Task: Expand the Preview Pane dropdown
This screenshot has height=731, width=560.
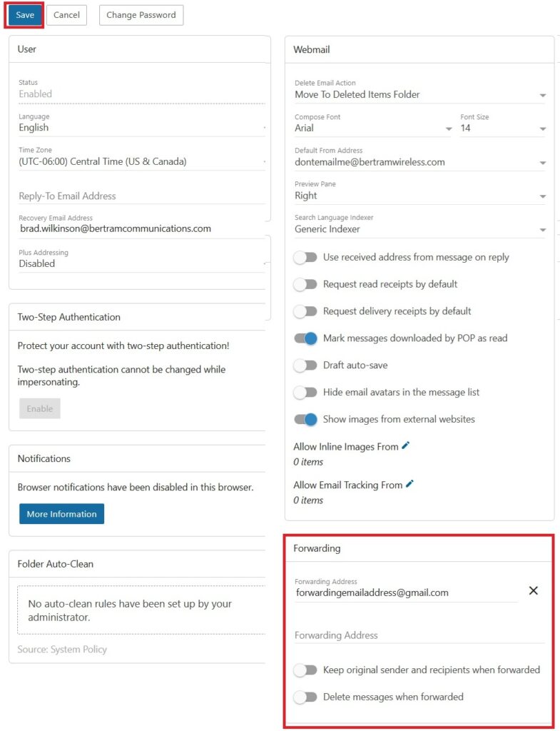Action: point(419,196)
